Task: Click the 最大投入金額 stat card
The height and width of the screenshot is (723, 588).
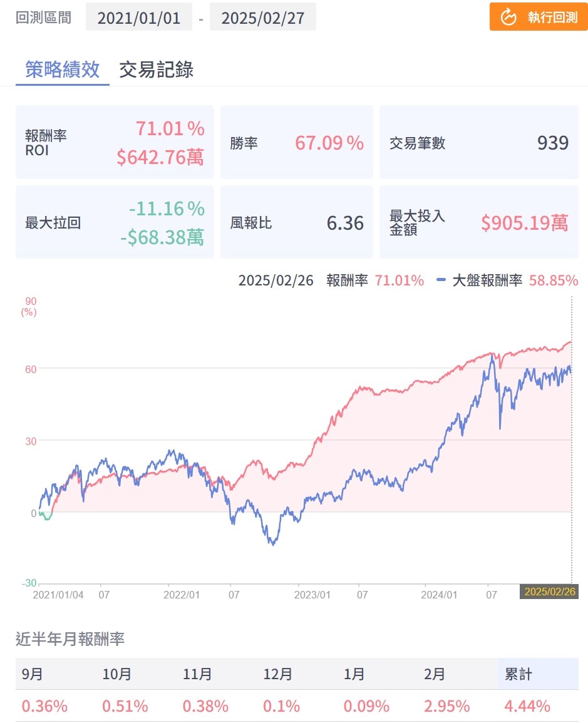Action: [479, 222]
